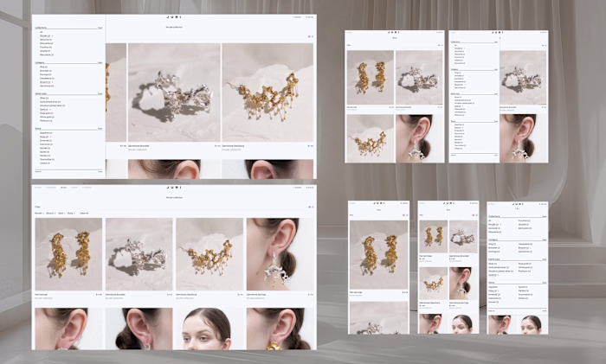Toggle the Earrings filter in top desktop sidebar
This screenshot has width=606, height=364.
point(45,74)
